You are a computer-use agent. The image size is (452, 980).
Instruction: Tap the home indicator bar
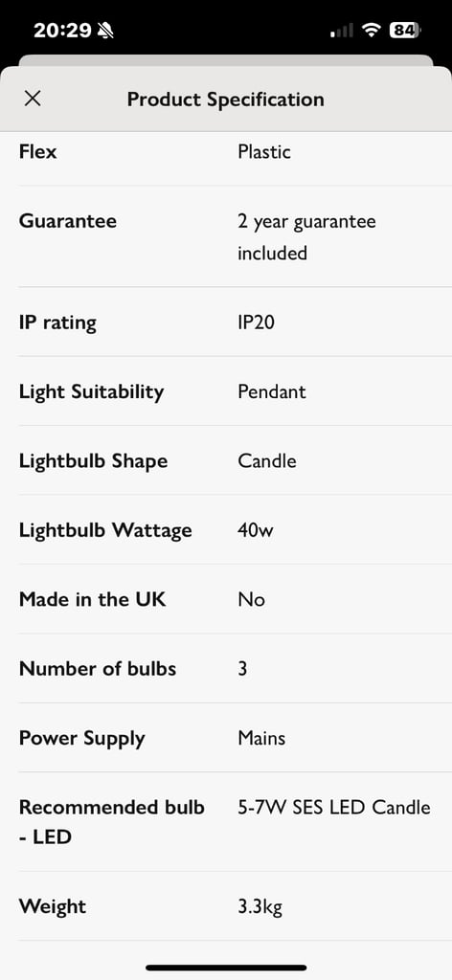(226, 968)
